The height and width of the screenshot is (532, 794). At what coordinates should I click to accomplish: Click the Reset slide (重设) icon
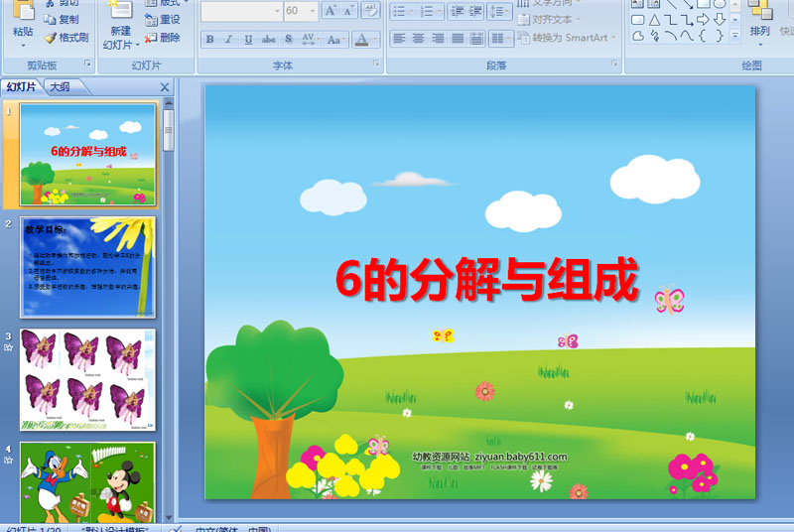point(151,20)
